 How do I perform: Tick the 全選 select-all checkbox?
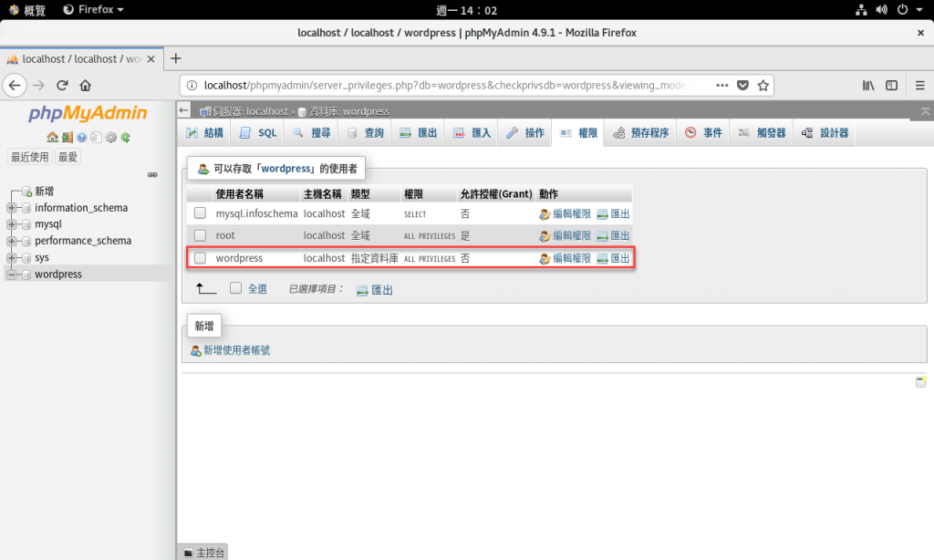point(236,288)
